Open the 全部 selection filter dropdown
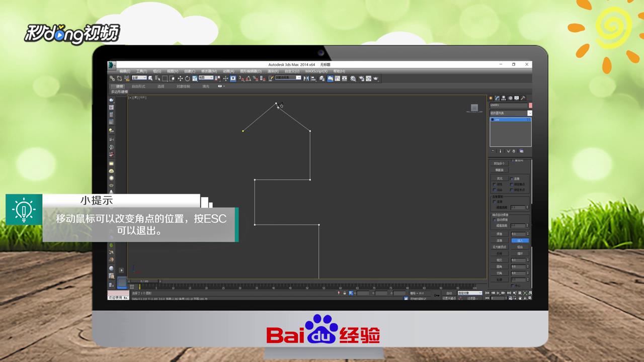Image resolution: width=644 pixels, height=362 pixels. click(x=139, y=78)
